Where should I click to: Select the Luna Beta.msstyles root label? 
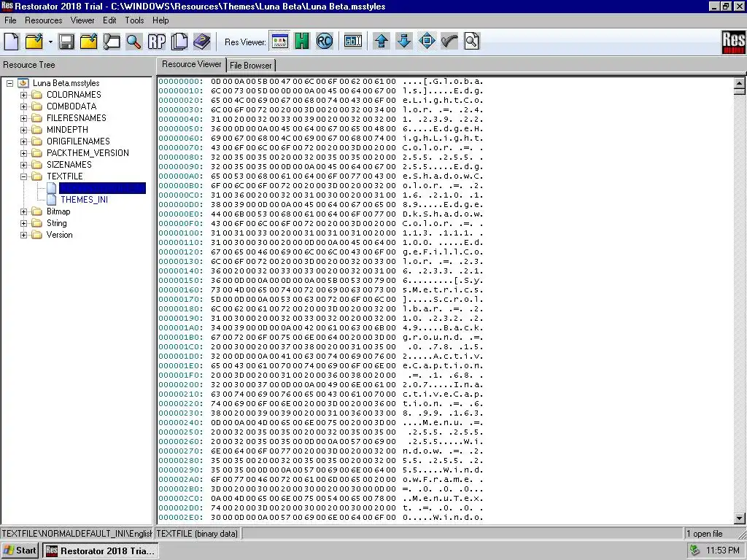point(66,83)
